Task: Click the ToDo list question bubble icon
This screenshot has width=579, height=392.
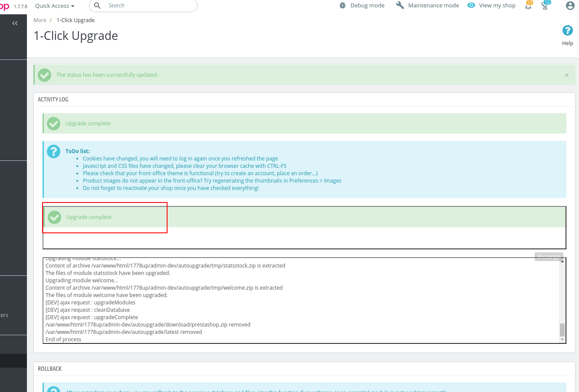Action: 53,151
